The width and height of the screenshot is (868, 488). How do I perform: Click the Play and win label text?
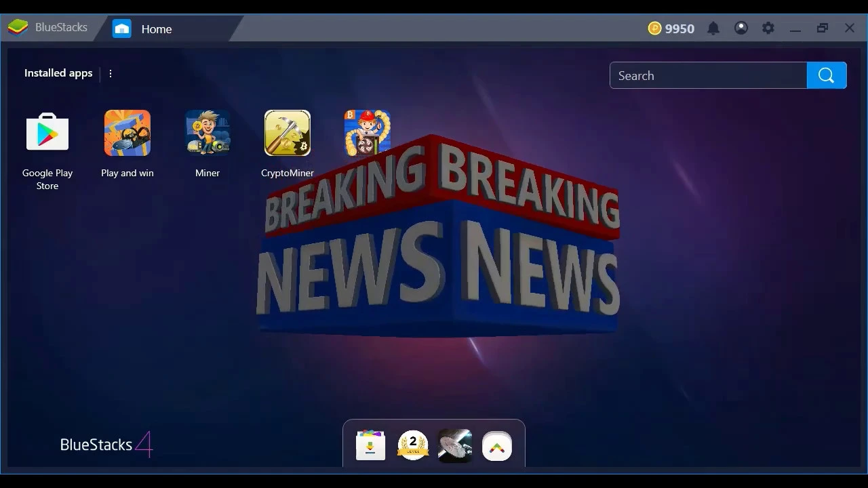point(127,173)
